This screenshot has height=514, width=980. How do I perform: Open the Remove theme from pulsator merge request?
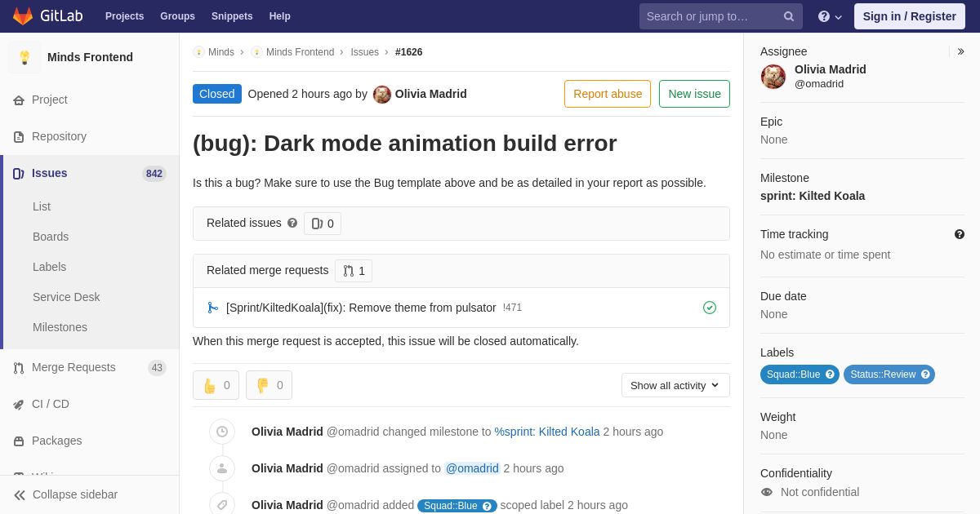tap(361, 308)
